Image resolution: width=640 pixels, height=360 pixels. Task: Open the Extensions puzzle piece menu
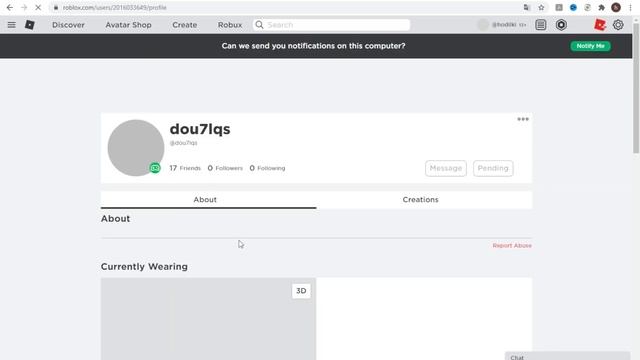coord(601,7)
